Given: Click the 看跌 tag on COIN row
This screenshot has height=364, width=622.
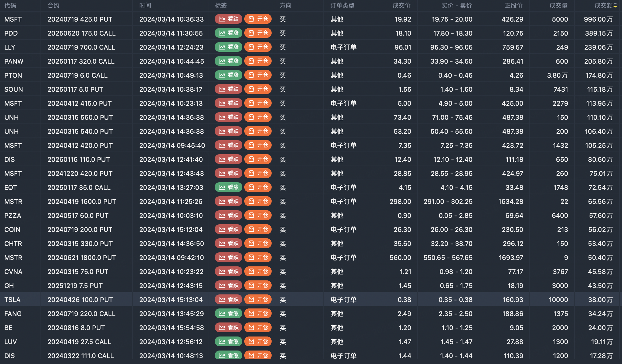Looking at the screenshot, I should click(x=228, y=229).
